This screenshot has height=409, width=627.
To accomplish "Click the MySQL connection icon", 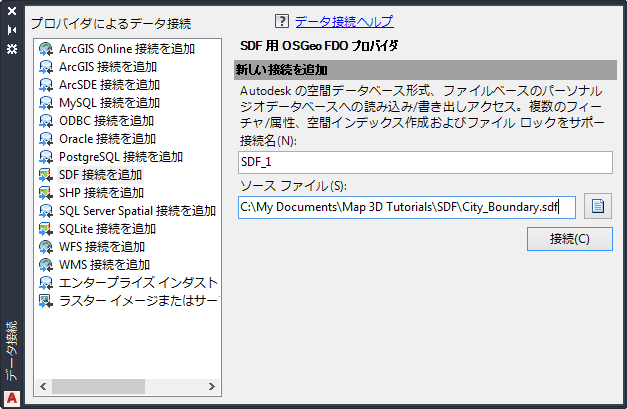I will point(46,103).
